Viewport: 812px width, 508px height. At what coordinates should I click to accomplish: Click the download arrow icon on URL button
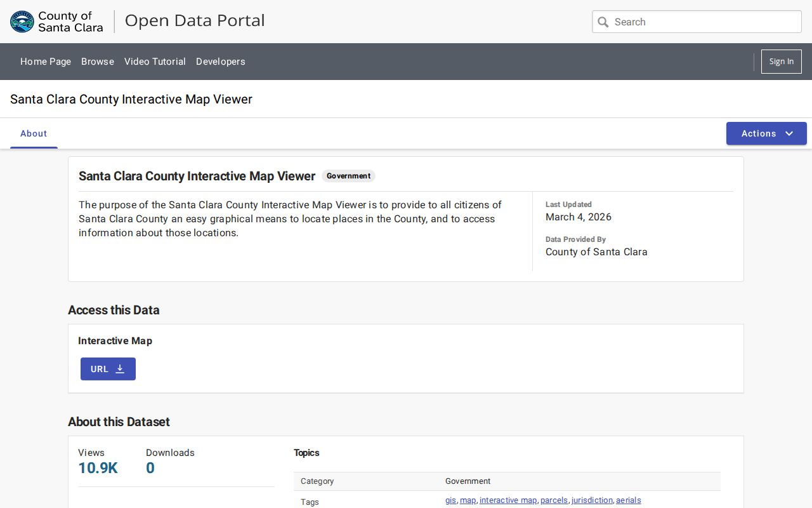pyautogui.click(x=120, y=369)
